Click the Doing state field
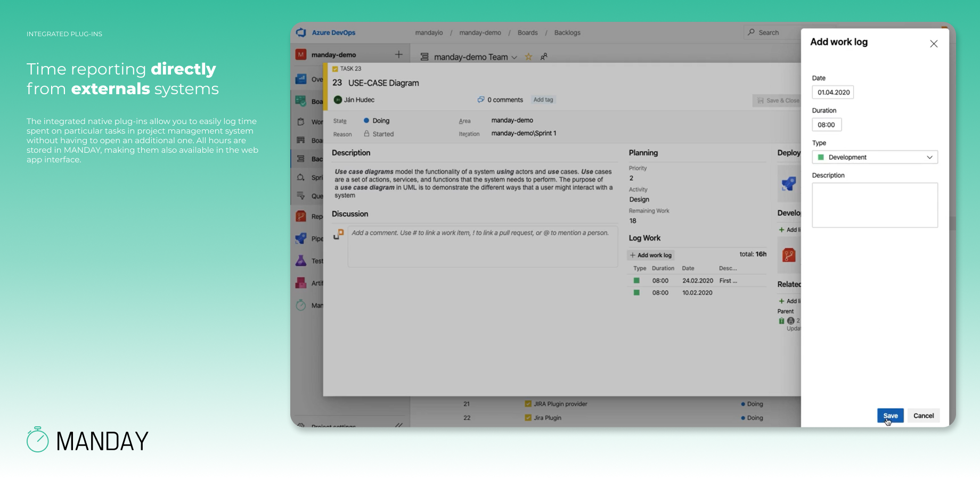Screen dimensions: 980x479 [x=377, y=121]
